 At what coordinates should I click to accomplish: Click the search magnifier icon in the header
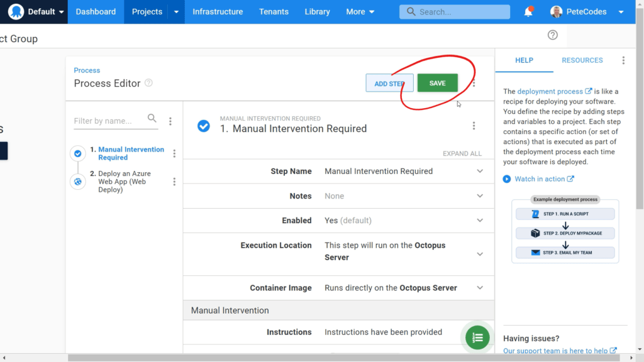click(411, 11)
